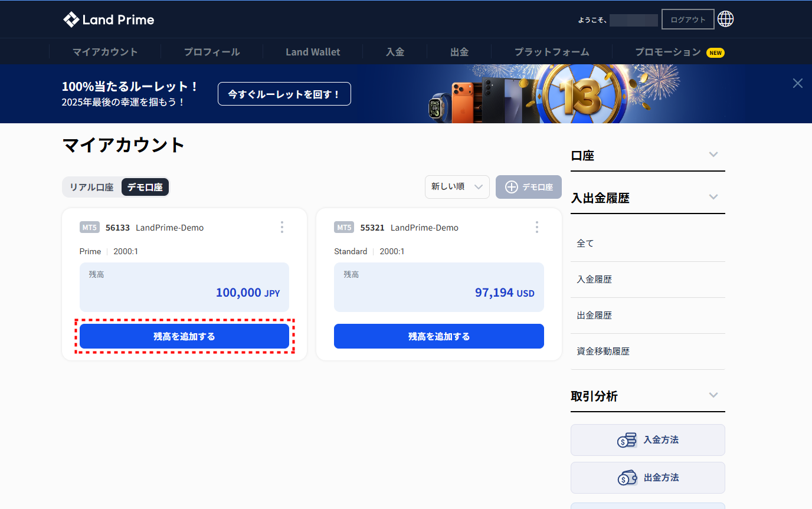Click the ログアウト button
This screenshot has width=812, height=509.
click(688, 19)
